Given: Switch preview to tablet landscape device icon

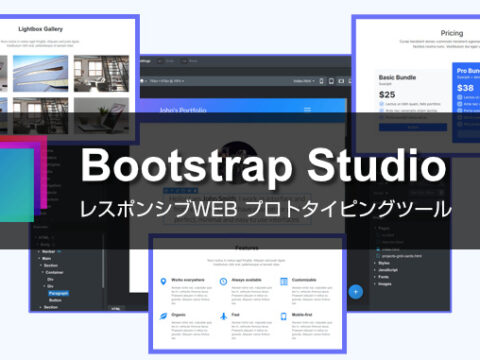Looking at the screenshot, I should [x=341, y=81].
